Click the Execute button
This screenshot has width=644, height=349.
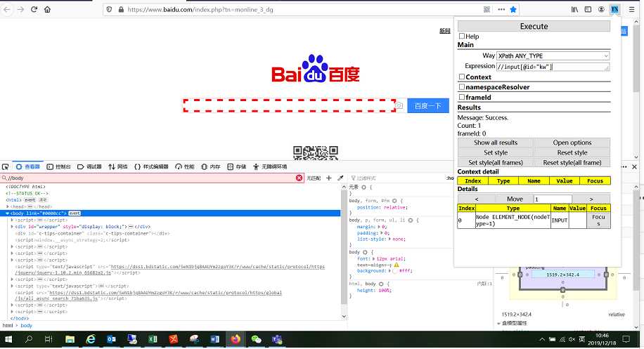[x=534, y=26]
